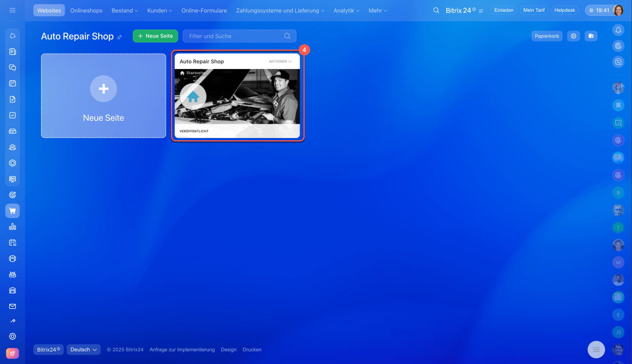Image resolution: width=632 pixels, height=364 pixels.
Task: Click the Neue Seite placeholder tile
Action: pyautogui.click(x=104, y=96)
